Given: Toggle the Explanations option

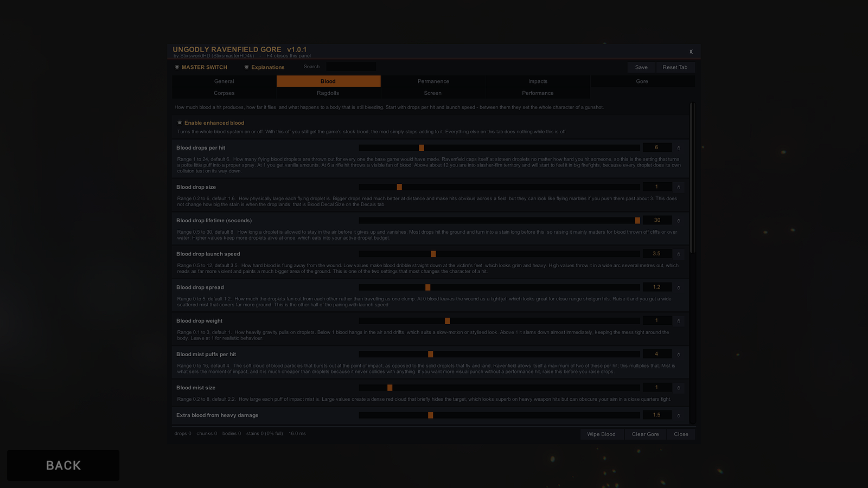Looking at the screenshot, I should 264,67.
